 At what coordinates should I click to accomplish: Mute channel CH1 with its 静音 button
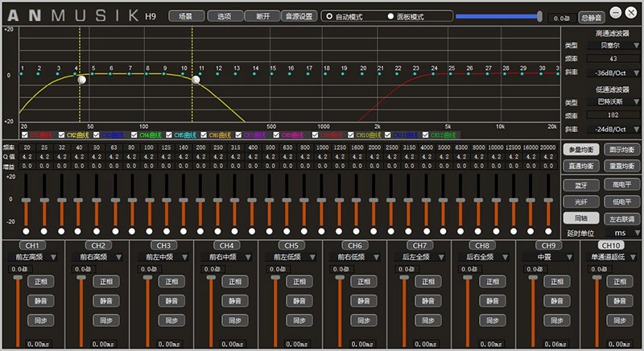coord(40,300)
